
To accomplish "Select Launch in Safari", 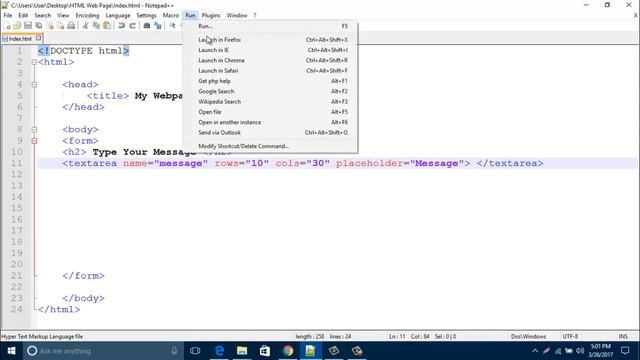I will click(x=270, y=71).
